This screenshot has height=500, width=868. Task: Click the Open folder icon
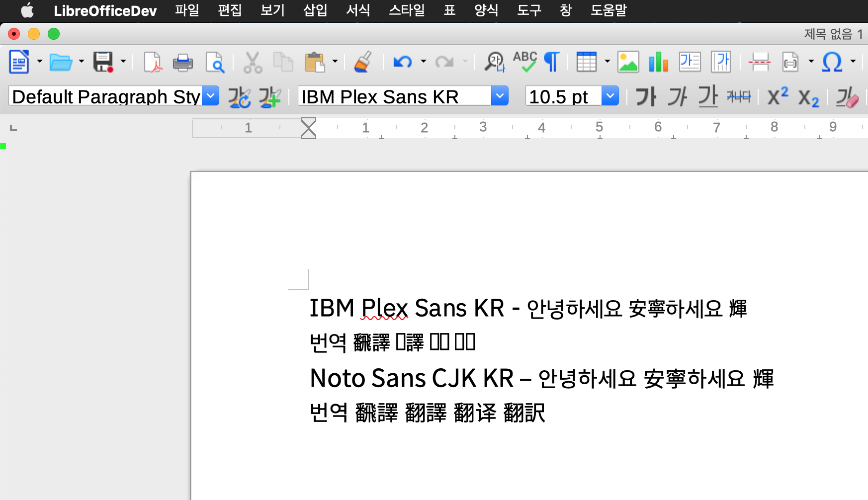coord(61,62)
